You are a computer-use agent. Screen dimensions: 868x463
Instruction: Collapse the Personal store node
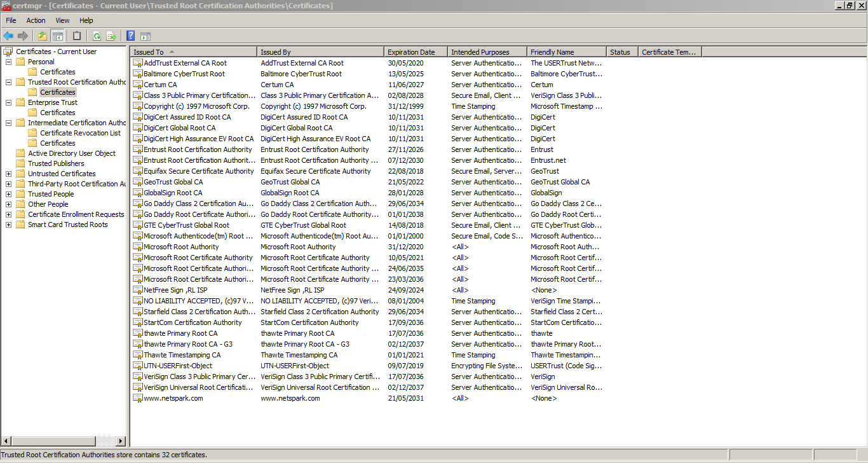pyautogui.click(x=8, y=62)
